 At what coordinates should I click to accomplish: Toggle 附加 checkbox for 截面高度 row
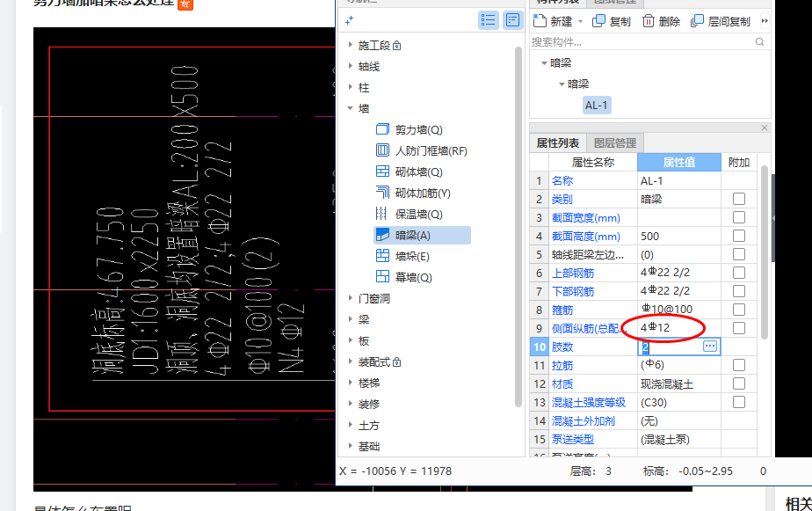click(739, 236)
